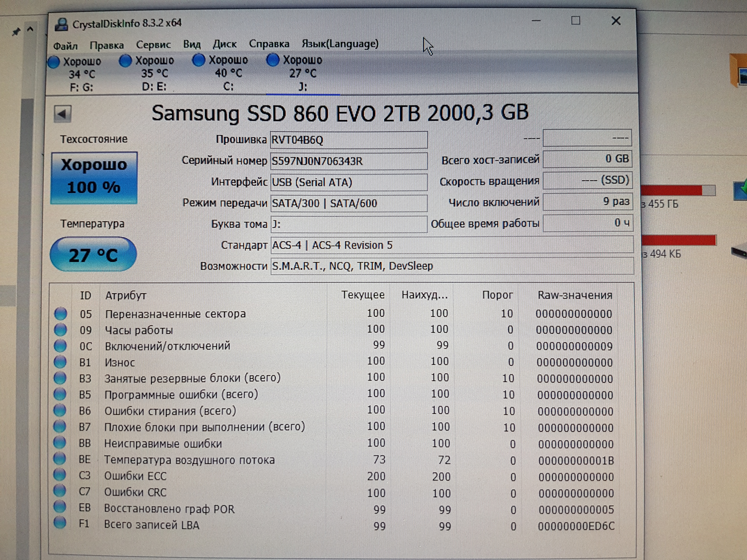Open the Язык(Language) menu

click(340, 44)
